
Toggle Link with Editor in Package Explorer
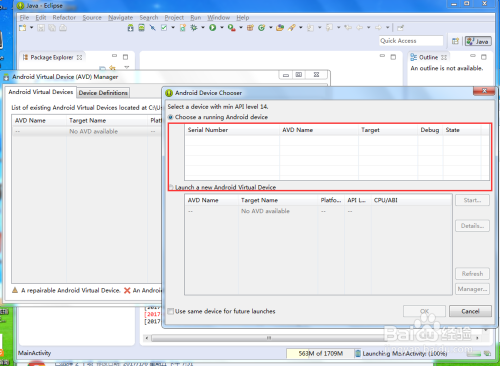[113, 68]
